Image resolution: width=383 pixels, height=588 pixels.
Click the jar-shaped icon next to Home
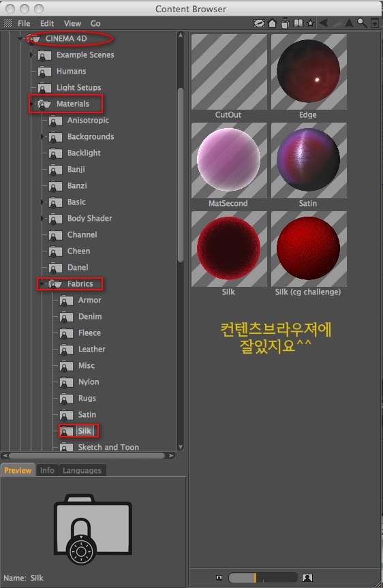pos(285,23)
